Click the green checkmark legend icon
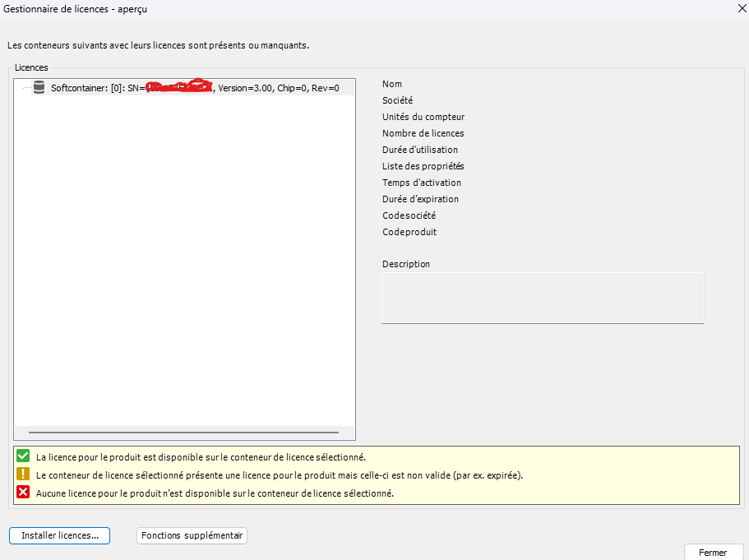This screenshot has width=749, height=560. (23, 456)
